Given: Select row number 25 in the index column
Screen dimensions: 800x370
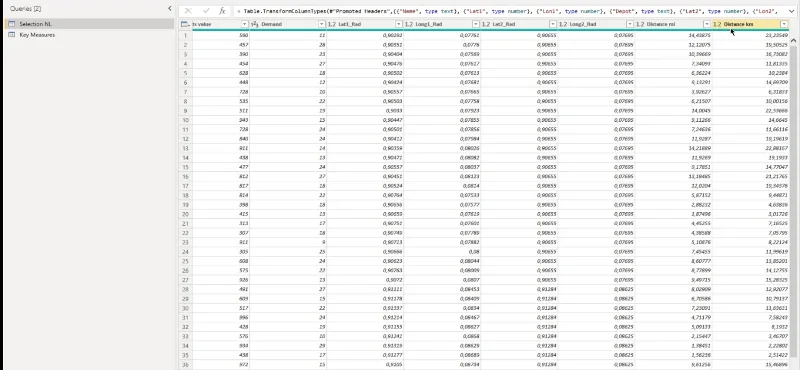Looking at the screenshot, I should [x=186, y=261].
